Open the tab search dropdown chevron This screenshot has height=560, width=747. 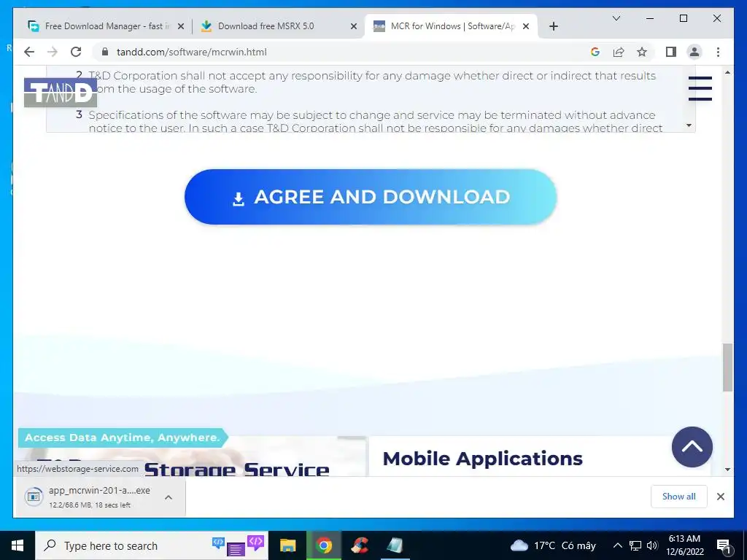(616, 18)
